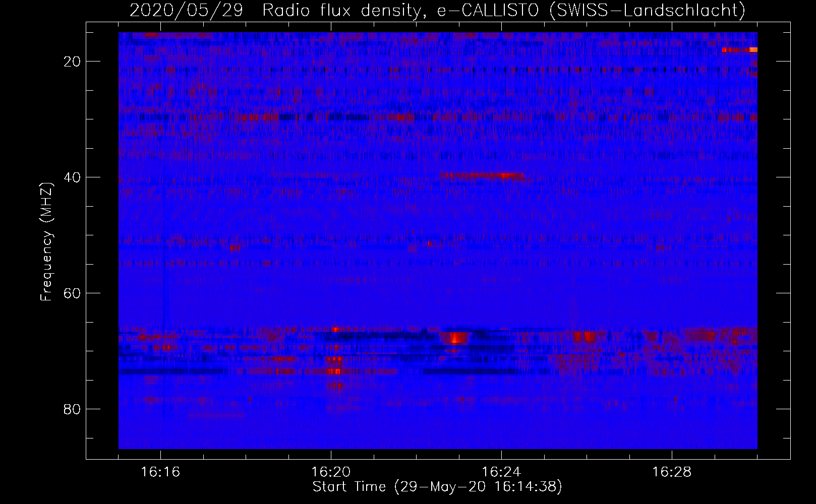Click the '40' frequency tick label
The width and height of the screenshot is (816, 504).
click(71, 177)
